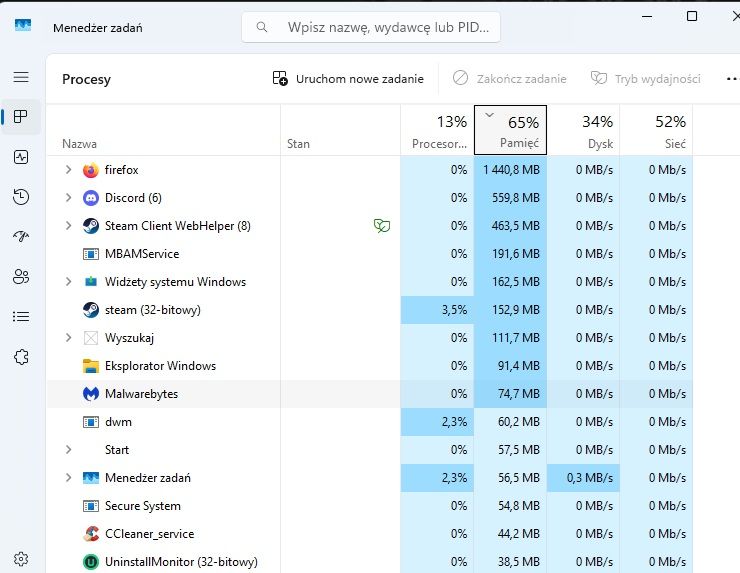Click the 3,5% CPU value for steam
Viewport: 740px width, 573px height.
coord(454,310)
